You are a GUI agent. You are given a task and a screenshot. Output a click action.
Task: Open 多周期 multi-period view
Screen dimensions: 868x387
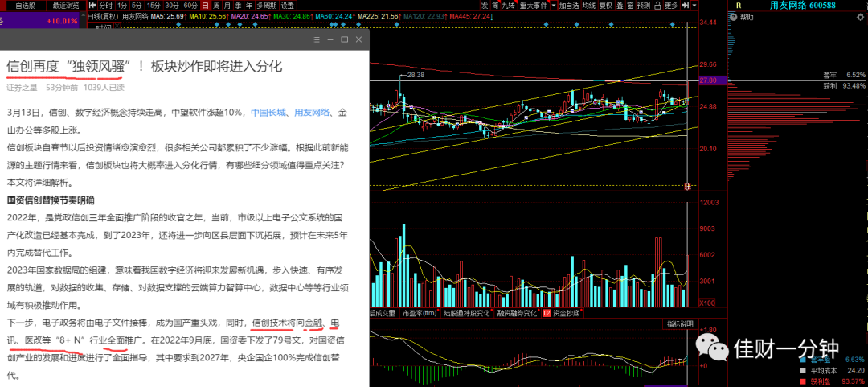pyautogui.click(x=267, y=6)
